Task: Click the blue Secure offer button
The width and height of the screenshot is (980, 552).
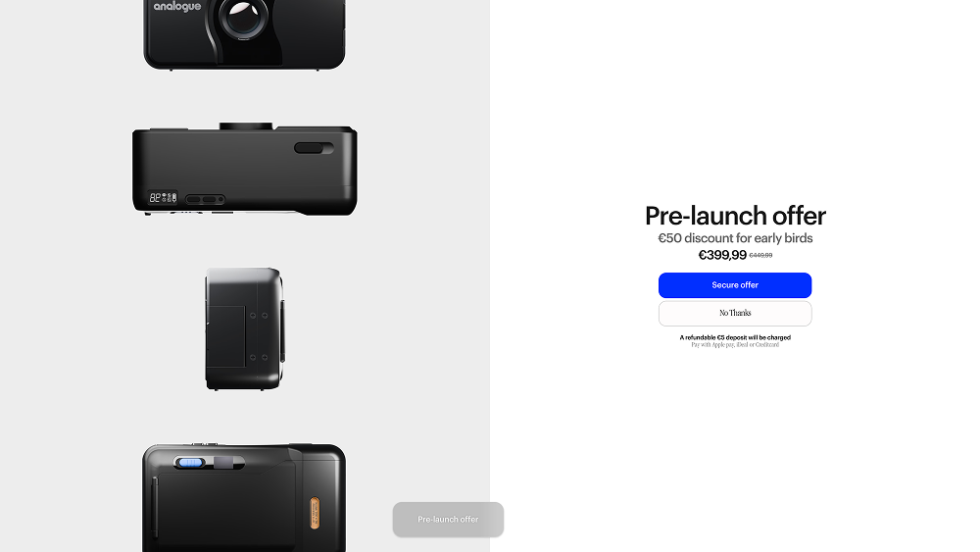Action: [735, 285]
